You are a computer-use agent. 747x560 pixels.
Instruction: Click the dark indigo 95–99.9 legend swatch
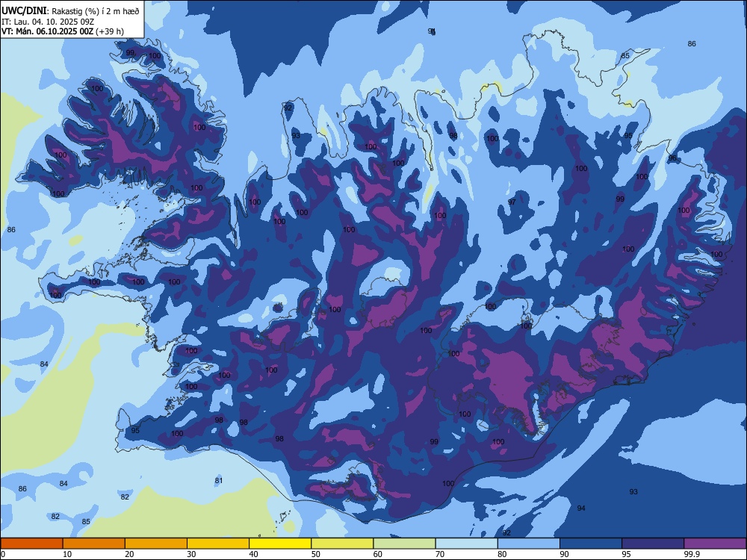(653, 544)
